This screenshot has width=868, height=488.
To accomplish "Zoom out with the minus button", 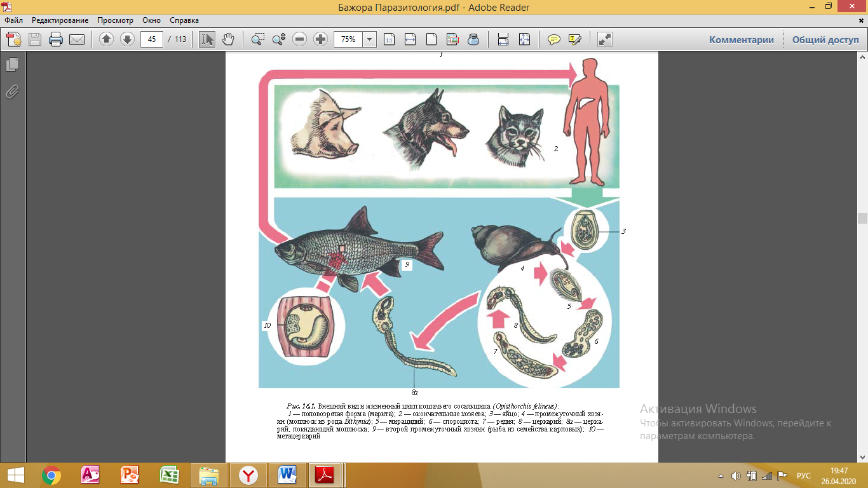I will tap(300, 39).
